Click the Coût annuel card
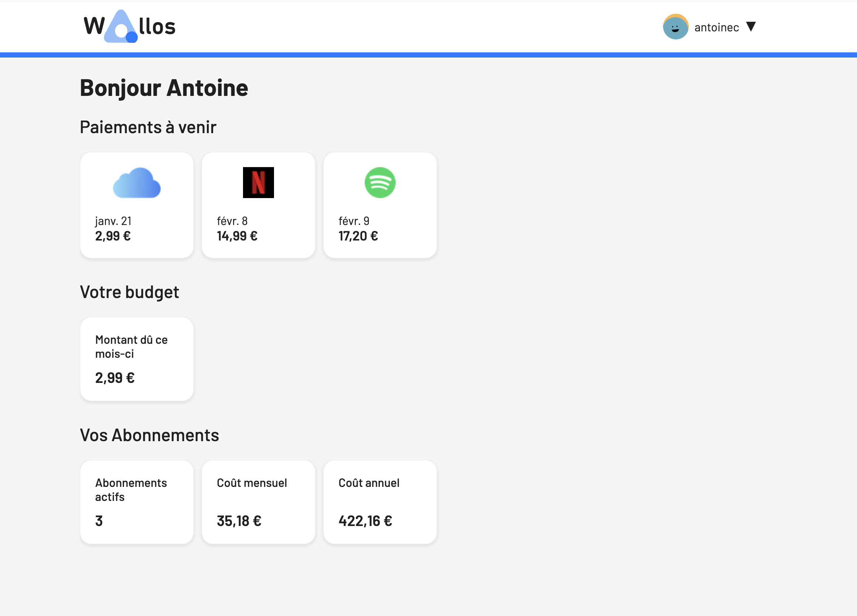857x616 pixels. pyautogui.click(x=380, y=502)
